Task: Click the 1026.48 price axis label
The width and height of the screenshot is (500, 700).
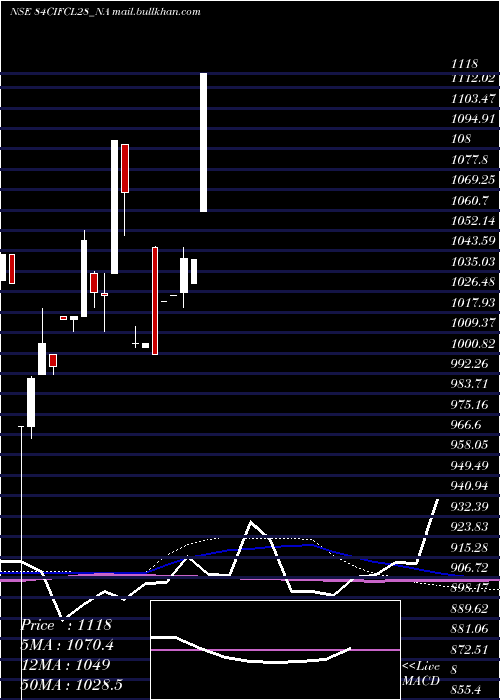Action: pyautogui.click(x=473, y=282)
